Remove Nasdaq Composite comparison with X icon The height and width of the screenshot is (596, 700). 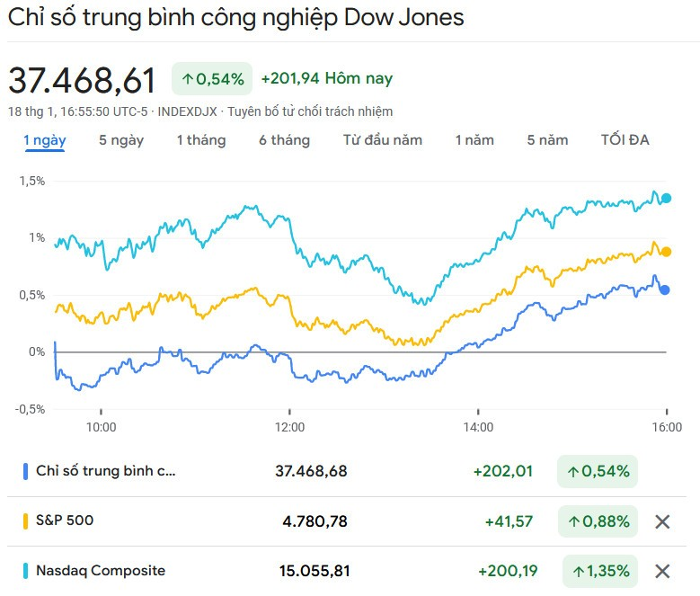(x=662, y=571)
